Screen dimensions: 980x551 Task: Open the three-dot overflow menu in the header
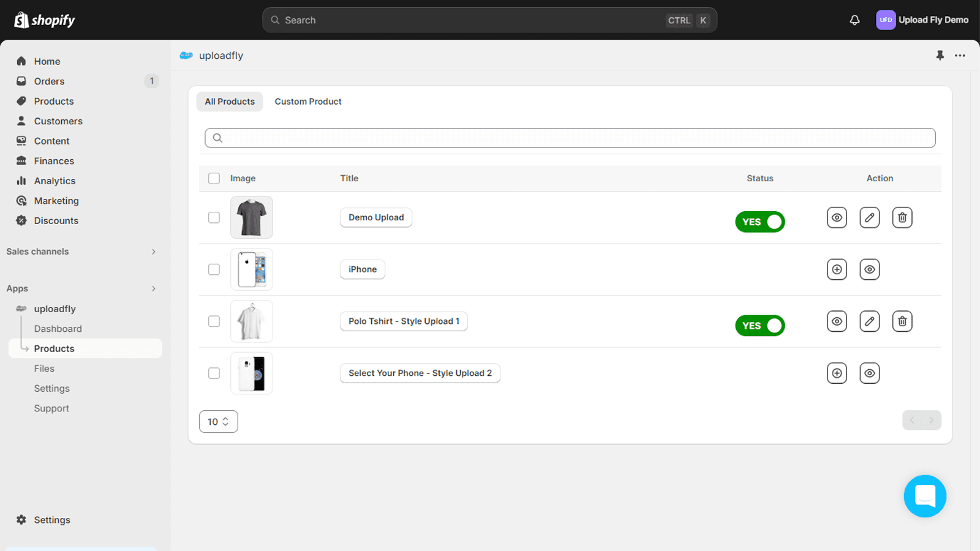click(959, 55)
